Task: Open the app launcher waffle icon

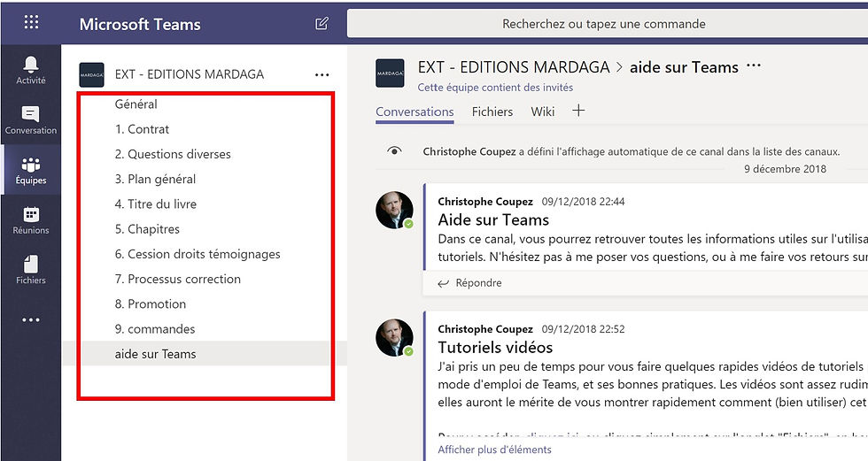Action: click(x=32, y=22)
